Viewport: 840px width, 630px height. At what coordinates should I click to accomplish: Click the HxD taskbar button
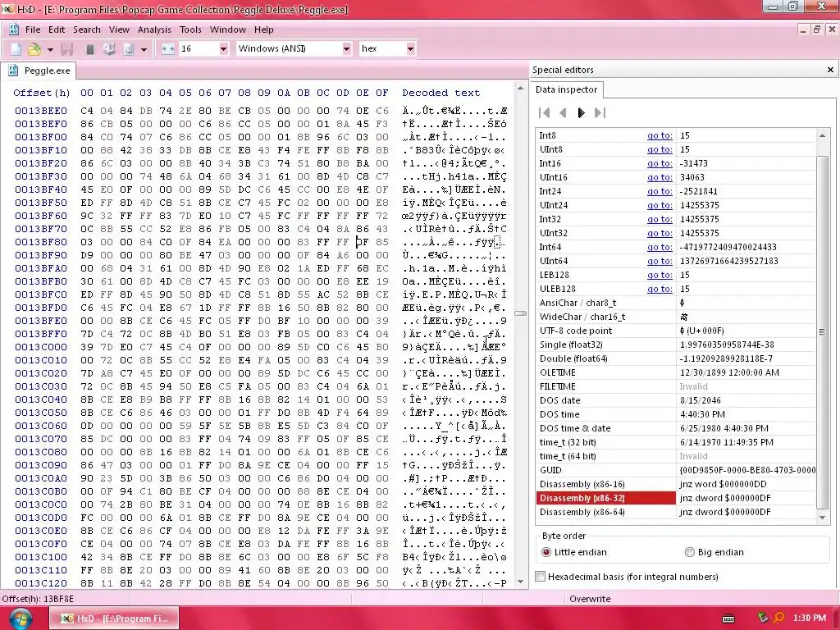pos(113,619)
